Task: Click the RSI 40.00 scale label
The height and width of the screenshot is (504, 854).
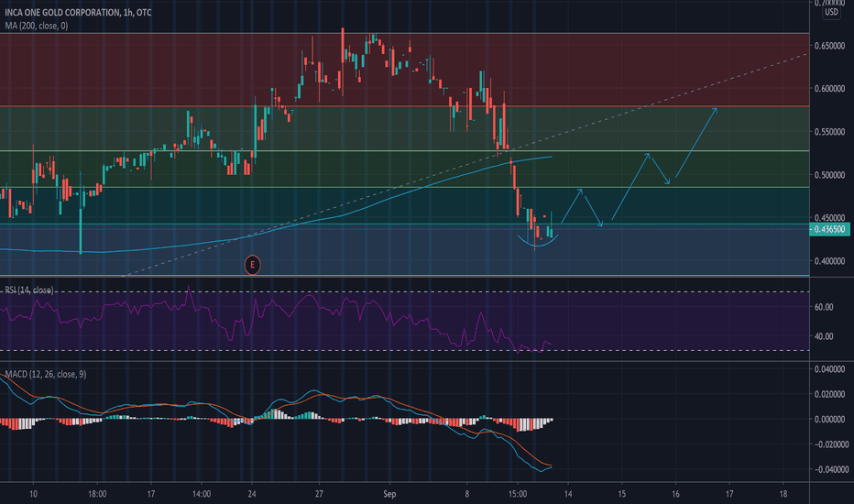Action: point(824,336)
